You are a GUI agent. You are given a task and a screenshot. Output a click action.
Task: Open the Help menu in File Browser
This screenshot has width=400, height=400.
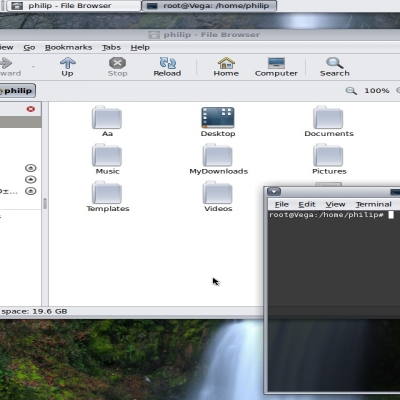pos(140,47)
